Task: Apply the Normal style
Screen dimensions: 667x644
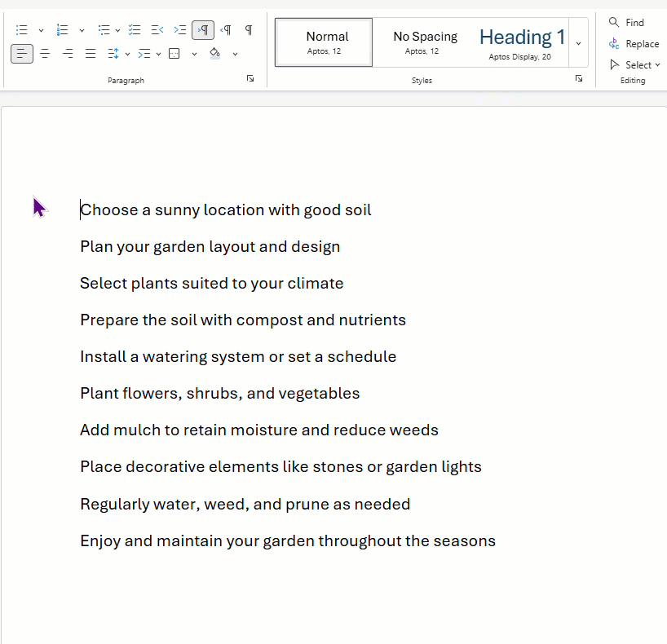Action: pos(324,42)
